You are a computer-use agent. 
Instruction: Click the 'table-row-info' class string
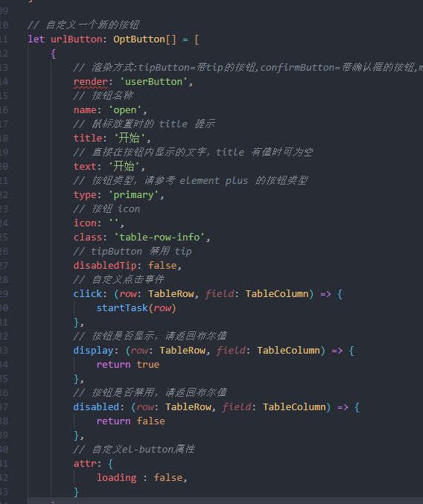pos(159,237)
